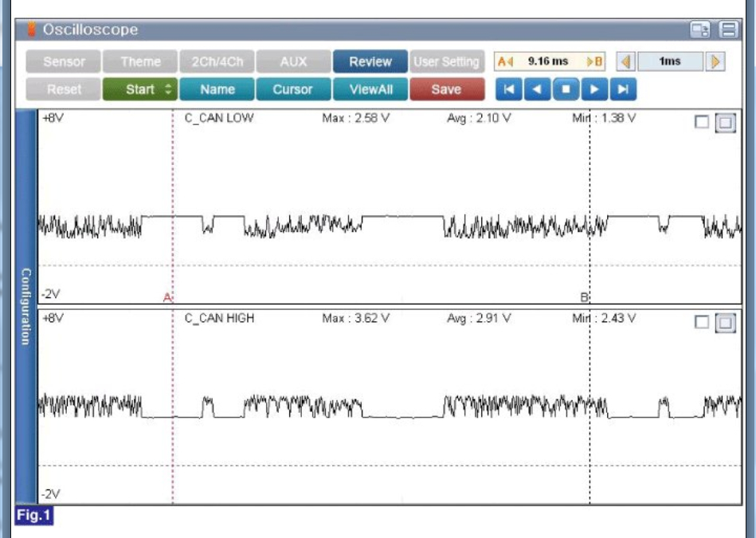
Task: Save the captured waveform
Action: tap(447, 89)
